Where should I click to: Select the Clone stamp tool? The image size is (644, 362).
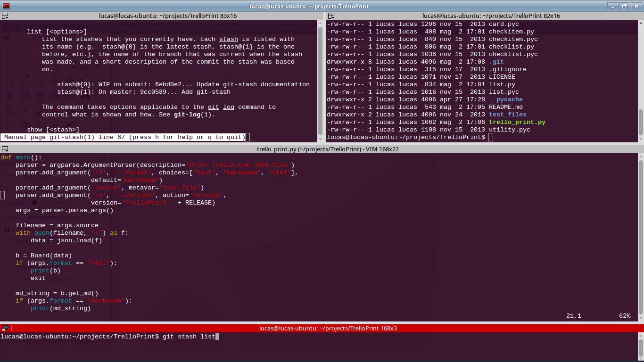(x=24, y=124)
